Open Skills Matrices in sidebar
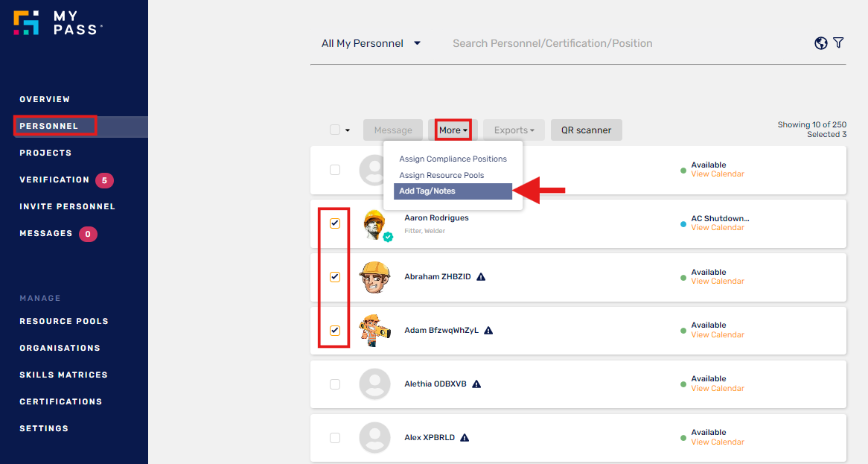868x464 pixels. coord(64,375)
